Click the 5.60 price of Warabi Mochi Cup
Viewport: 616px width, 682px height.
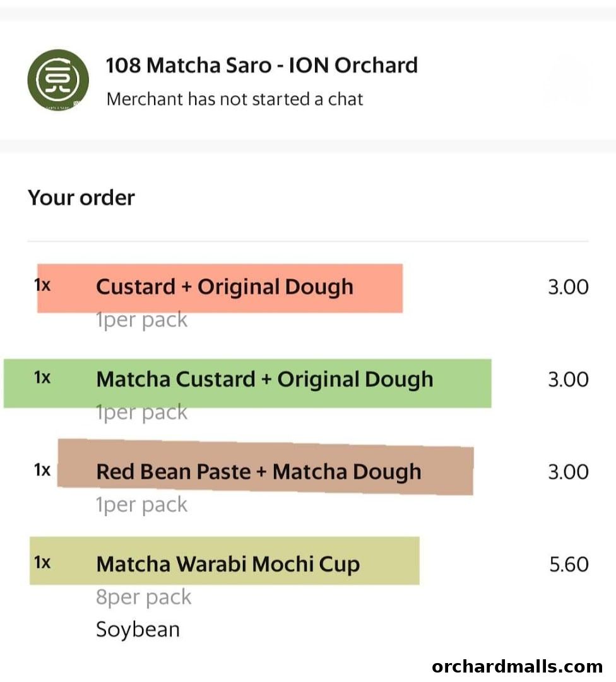tap(568, 564)
